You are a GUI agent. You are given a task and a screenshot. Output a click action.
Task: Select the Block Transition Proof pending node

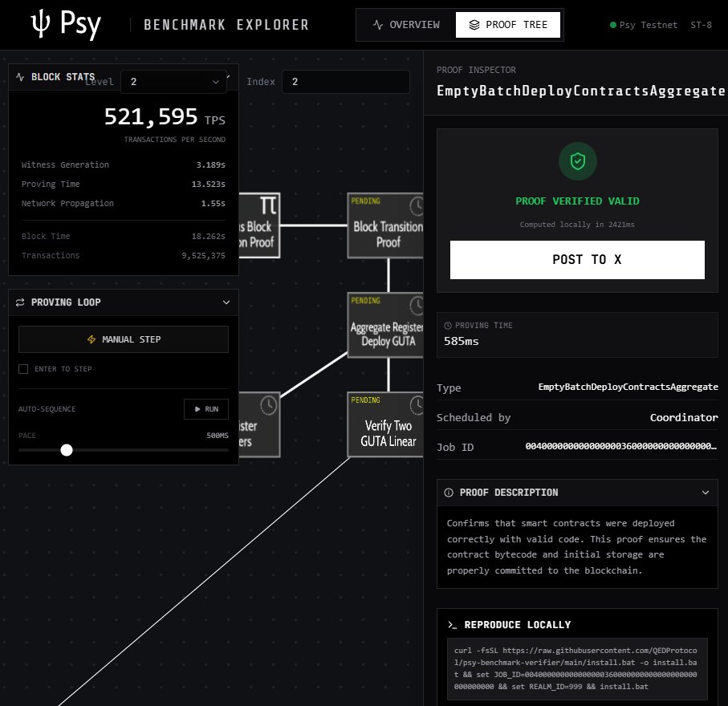tap(385, 225)
